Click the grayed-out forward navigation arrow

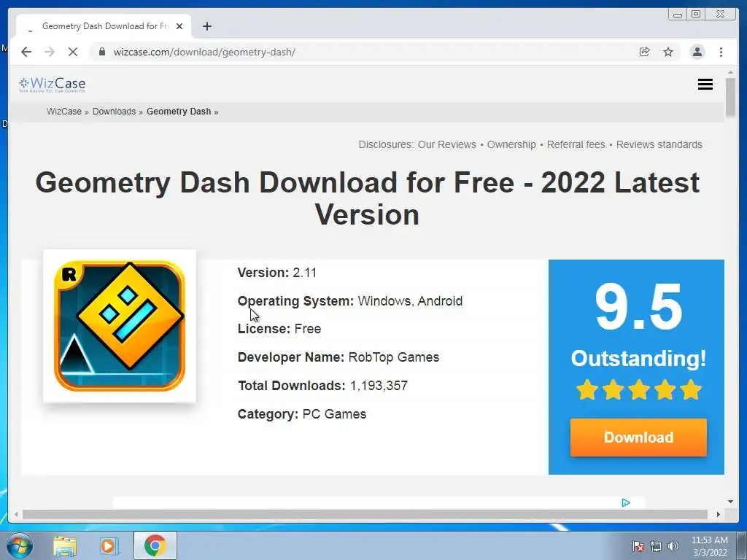(x=50, y=52)
